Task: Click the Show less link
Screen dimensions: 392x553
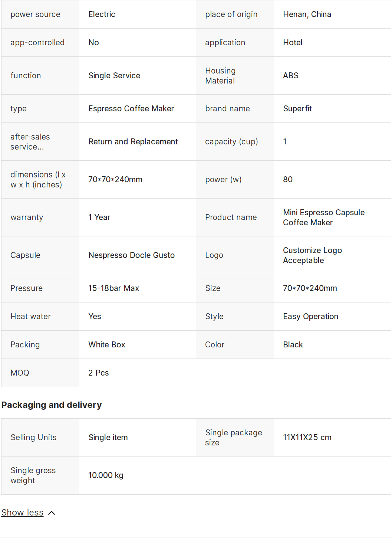Action: [x=22, y=513]
